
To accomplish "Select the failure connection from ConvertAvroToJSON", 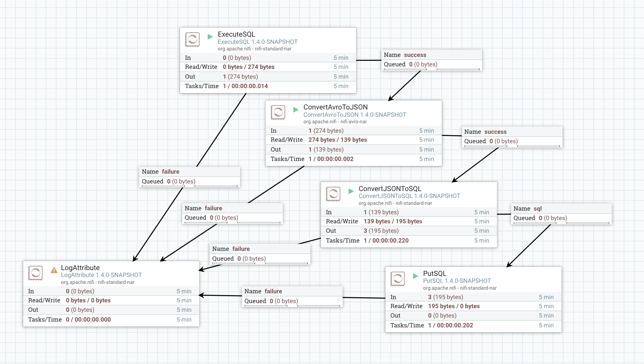I will (233, 213).
